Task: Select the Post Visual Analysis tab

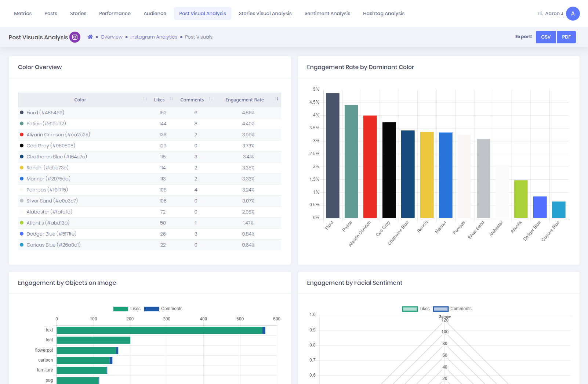Action: [203, 14]
